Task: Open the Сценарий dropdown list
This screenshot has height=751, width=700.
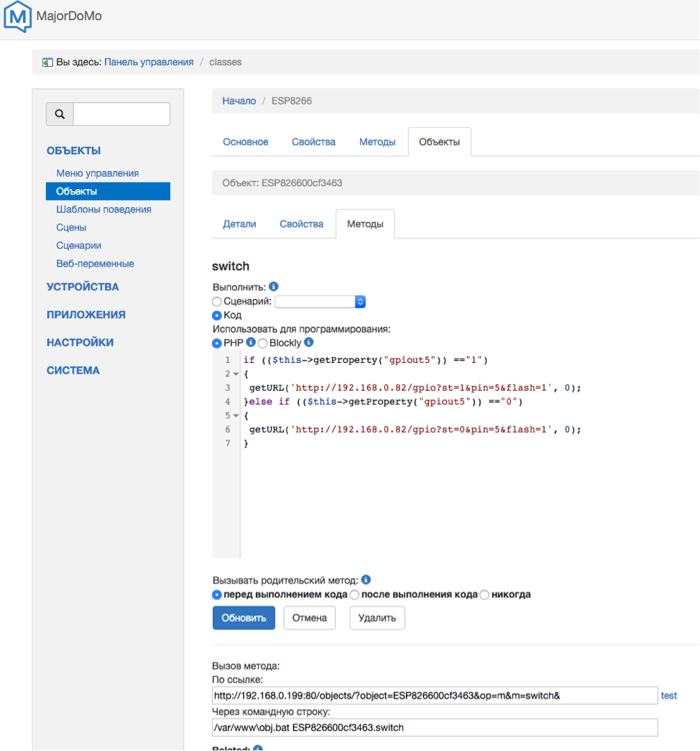Action: point(321,302)
